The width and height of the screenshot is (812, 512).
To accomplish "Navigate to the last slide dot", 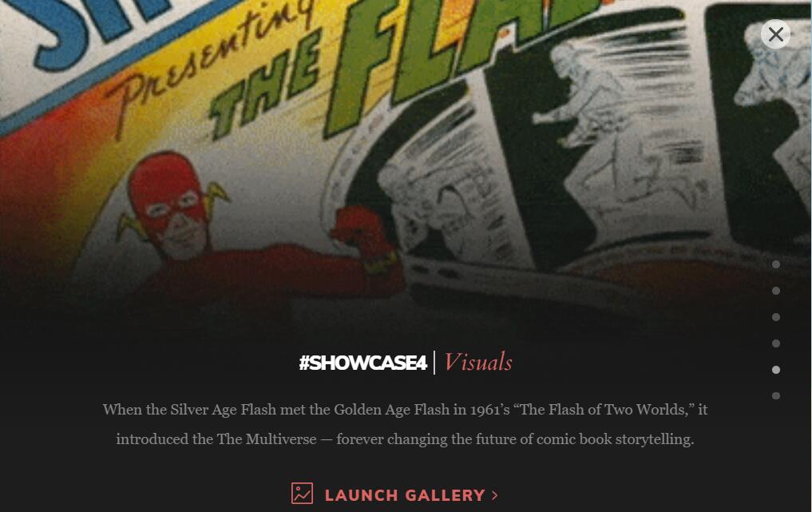I will (x=776, y=396).
